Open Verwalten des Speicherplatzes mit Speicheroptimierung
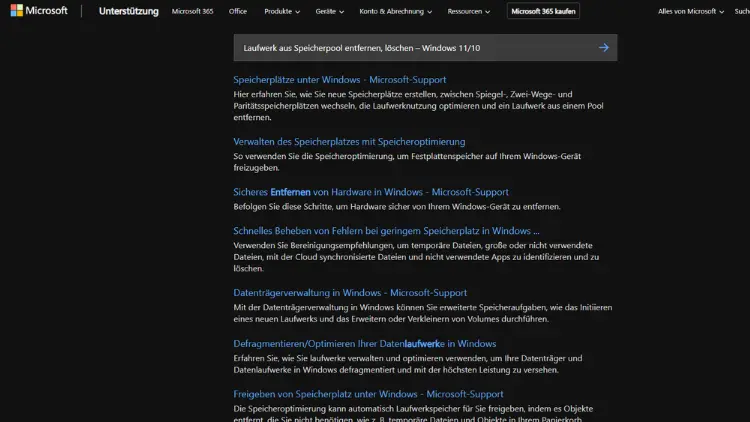 [349, 142]
